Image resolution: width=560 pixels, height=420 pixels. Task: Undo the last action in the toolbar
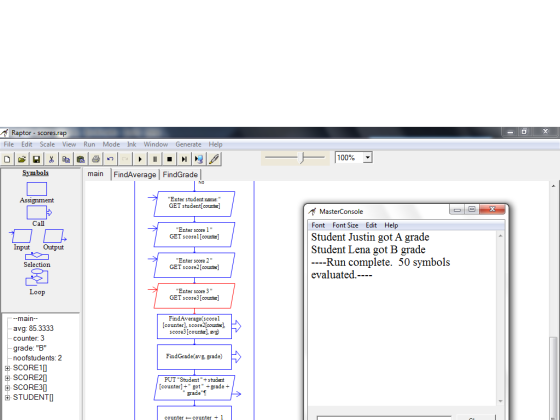pos(110,159)
